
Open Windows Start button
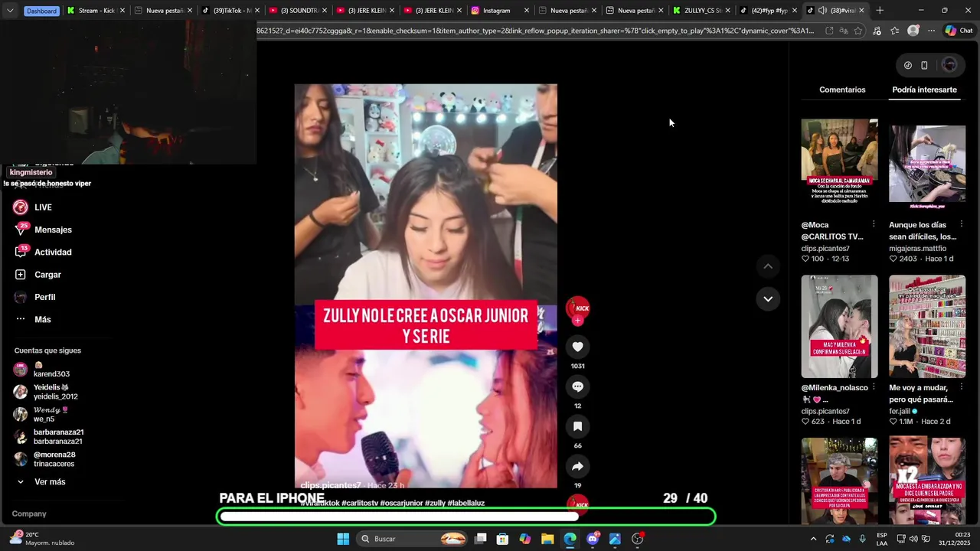point(343,539)
